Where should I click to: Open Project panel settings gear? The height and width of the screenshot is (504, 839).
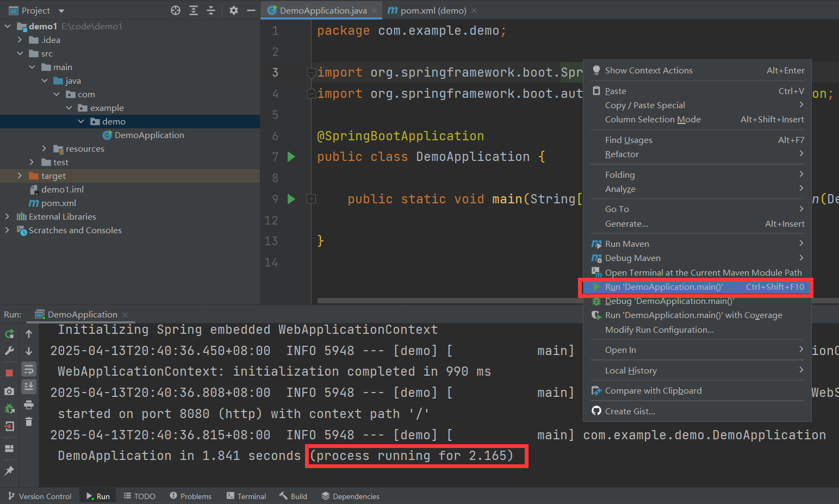point(234,10)
